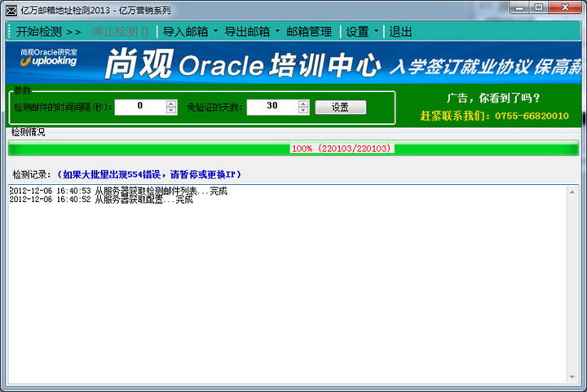Image resolution: width=587 pixels, height=392 pixels.
Task: Select the 16:40:53 log entry line
Action: click(x=118, y=191)
